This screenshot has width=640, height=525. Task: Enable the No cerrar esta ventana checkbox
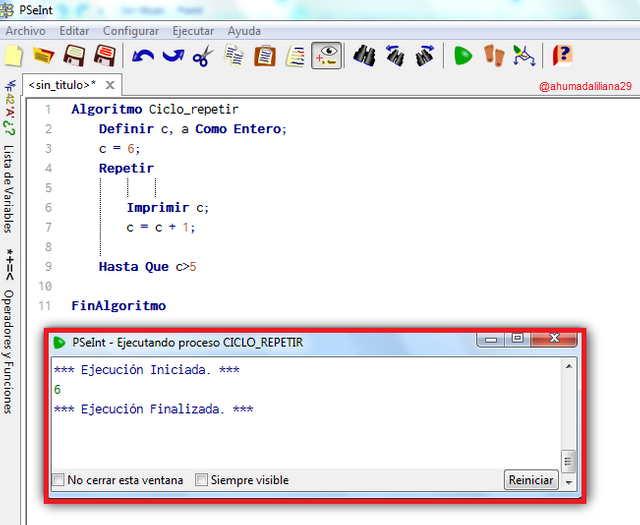(x=58, y=479)
